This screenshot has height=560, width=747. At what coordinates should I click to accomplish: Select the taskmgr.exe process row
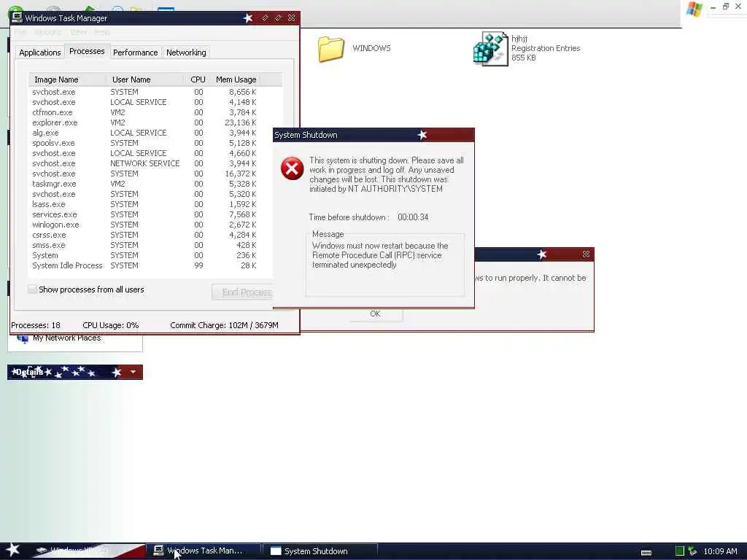coord(144,184)
